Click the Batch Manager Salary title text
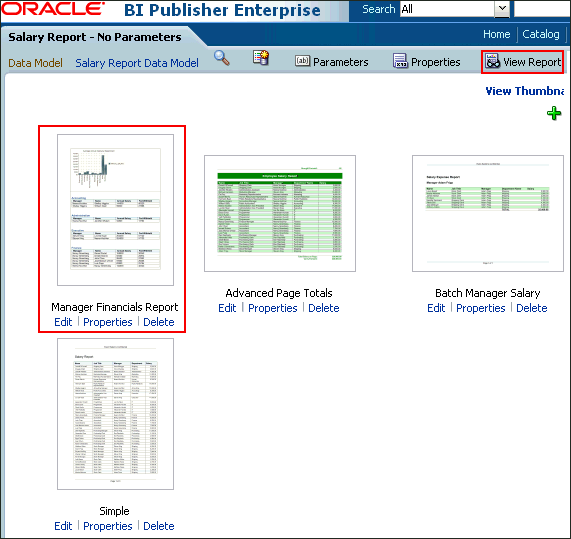This screenshot has height=539, width=571. click(488, 293)
